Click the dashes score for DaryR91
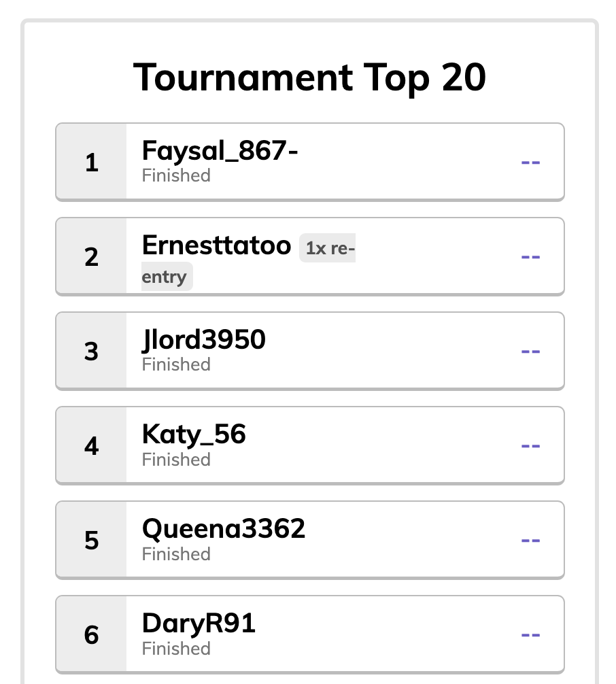Viewport: 616px width, 684px height. [x=530, y=635]
